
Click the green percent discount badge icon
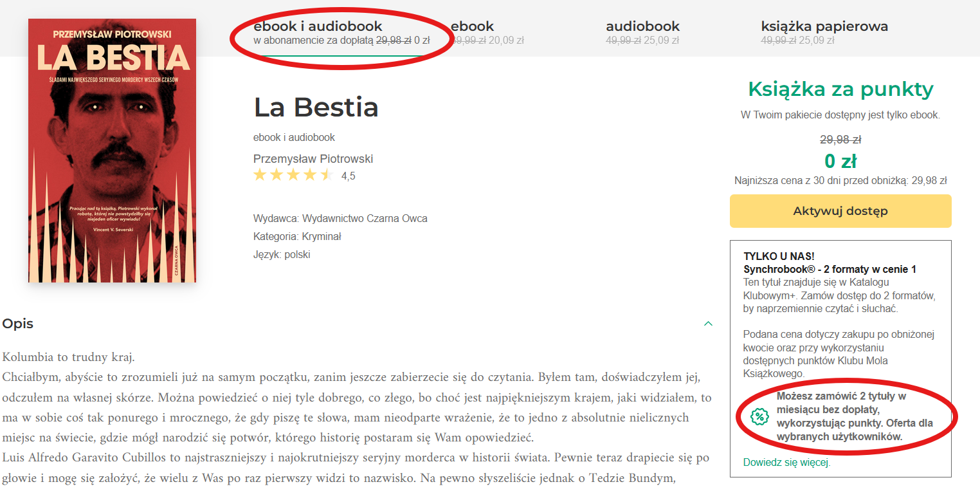pos(759,416)
